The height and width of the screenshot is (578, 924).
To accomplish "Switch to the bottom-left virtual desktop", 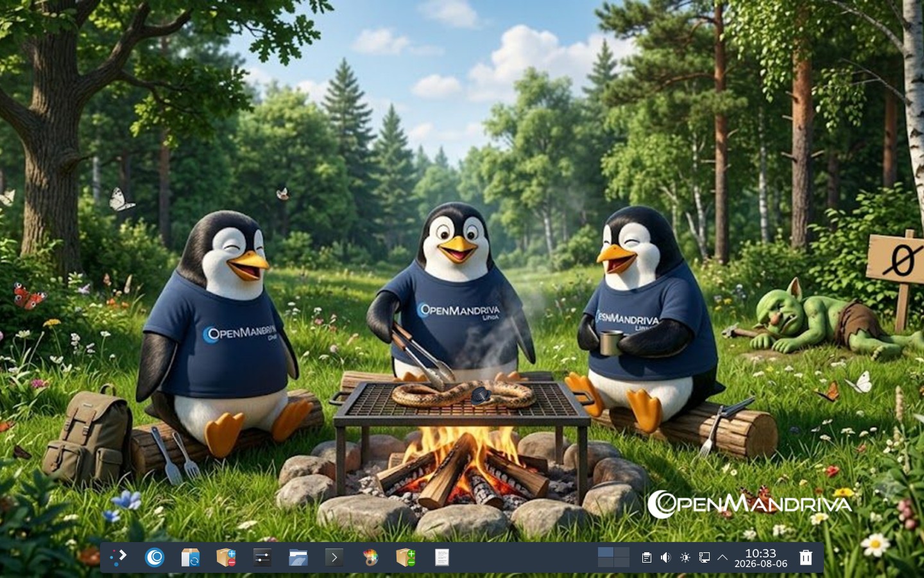I will (x=605, y=562).
